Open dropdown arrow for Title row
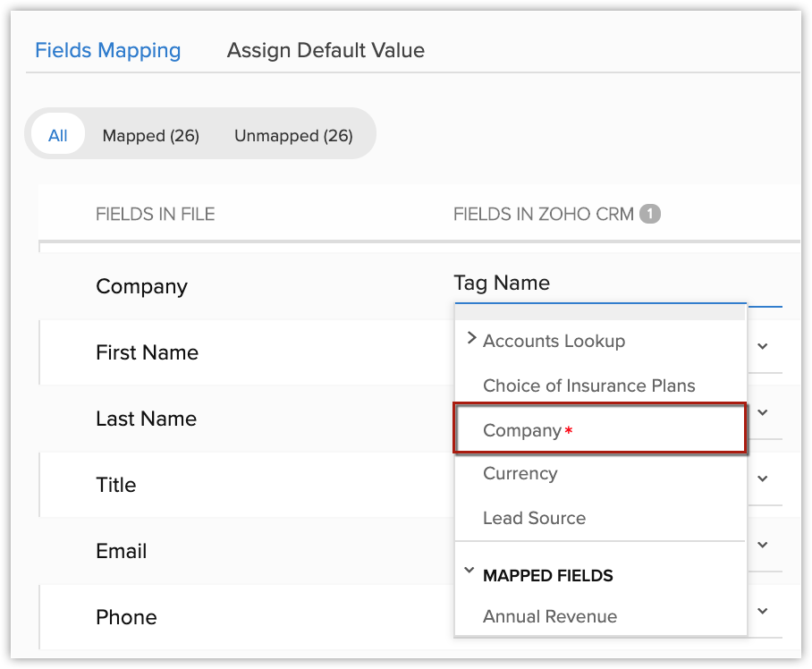 point(763,478)
